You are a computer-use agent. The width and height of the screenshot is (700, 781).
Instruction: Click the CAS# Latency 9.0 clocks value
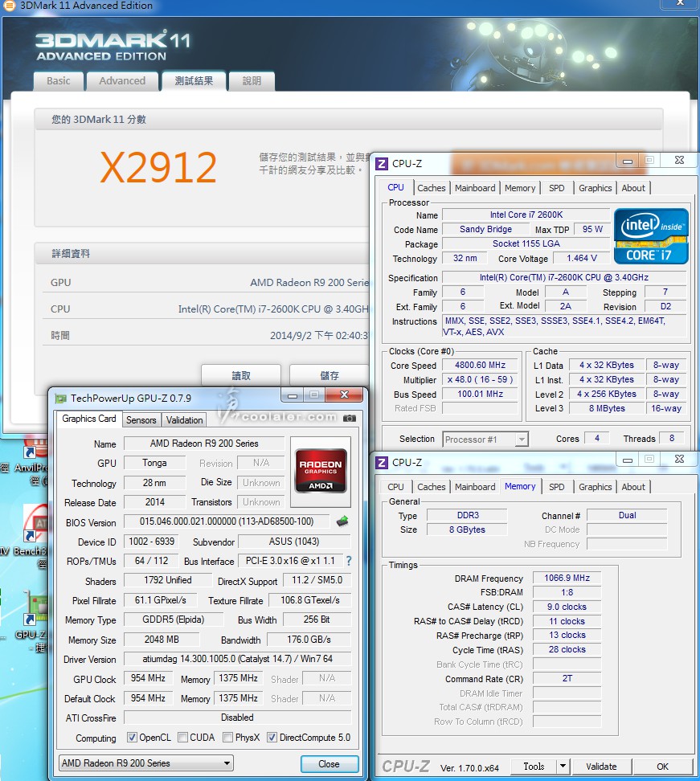point(567,607)
